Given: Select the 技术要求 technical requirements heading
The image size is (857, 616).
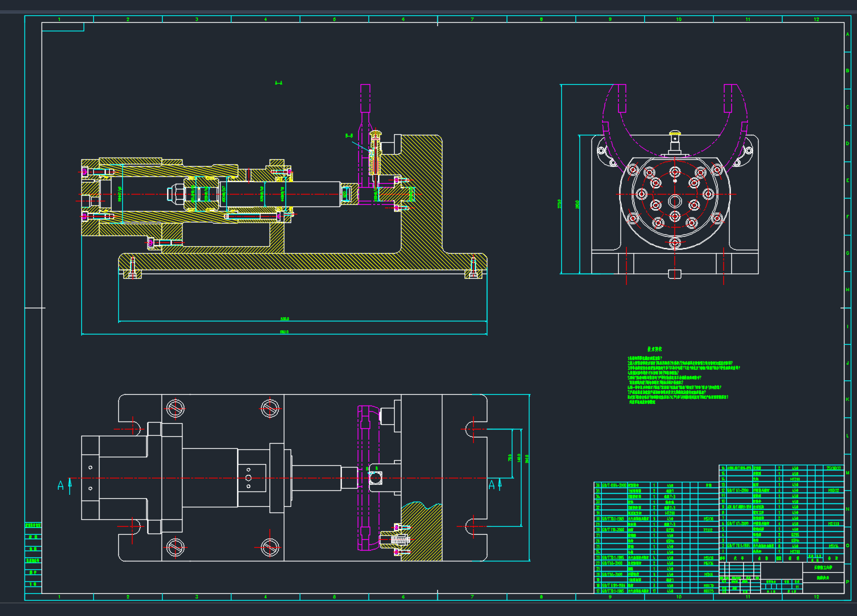Looking at the screenshot, I should click(x=655, y=349).
